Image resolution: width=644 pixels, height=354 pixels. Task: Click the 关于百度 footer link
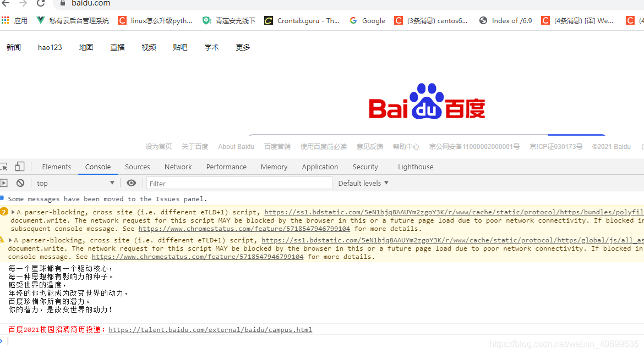(x=195, y=147)
